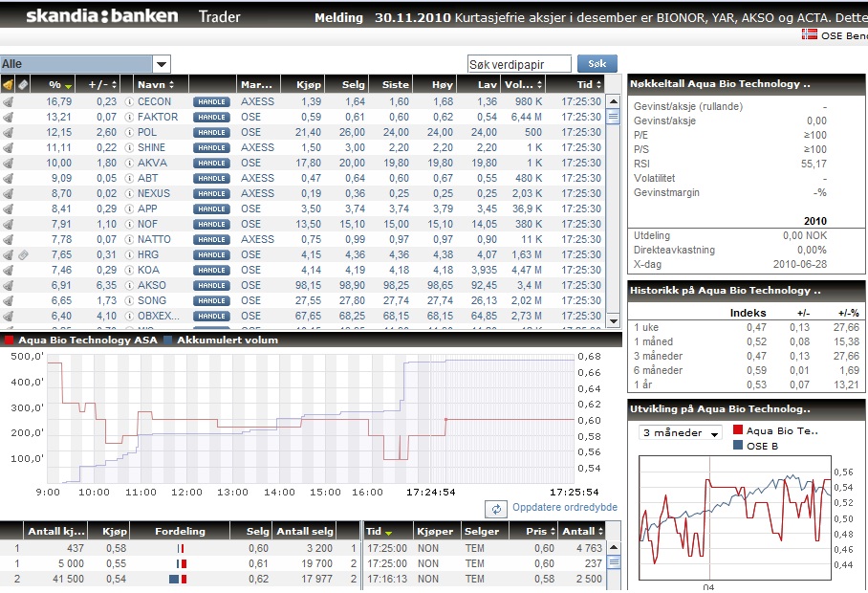This screenshot has width=868, height=593.
Task: Click the trades list scrollbar up arrow
Action: 613,547
